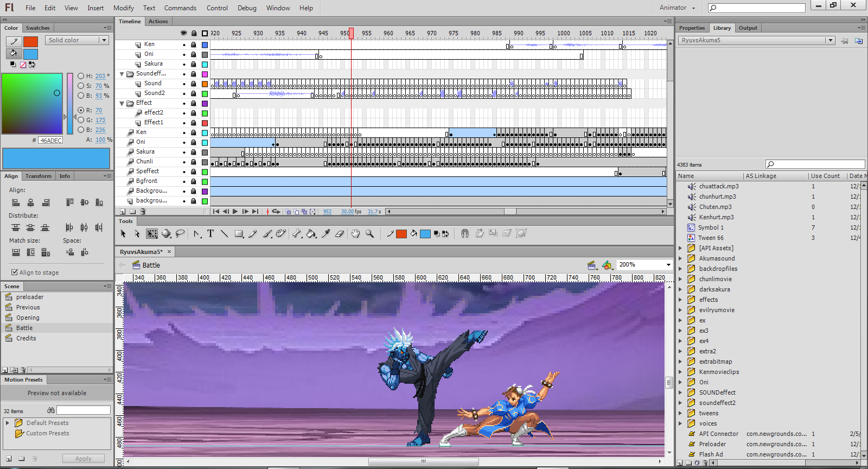
Task: Select the Text tool
Action: pyautogui.click(x=210, y=233)
